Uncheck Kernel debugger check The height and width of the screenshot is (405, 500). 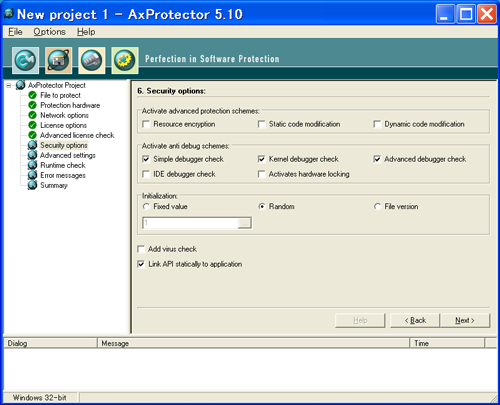(x=262, y=159)
